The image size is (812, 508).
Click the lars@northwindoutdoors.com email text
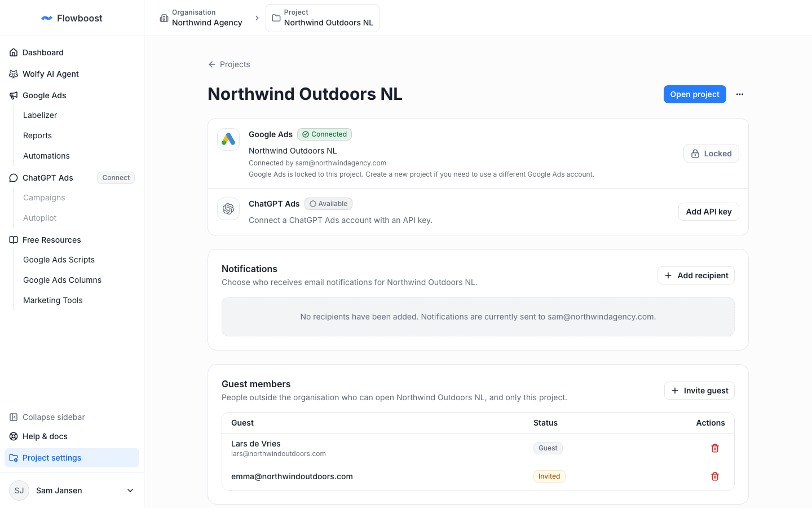click(x=279, y=454)
